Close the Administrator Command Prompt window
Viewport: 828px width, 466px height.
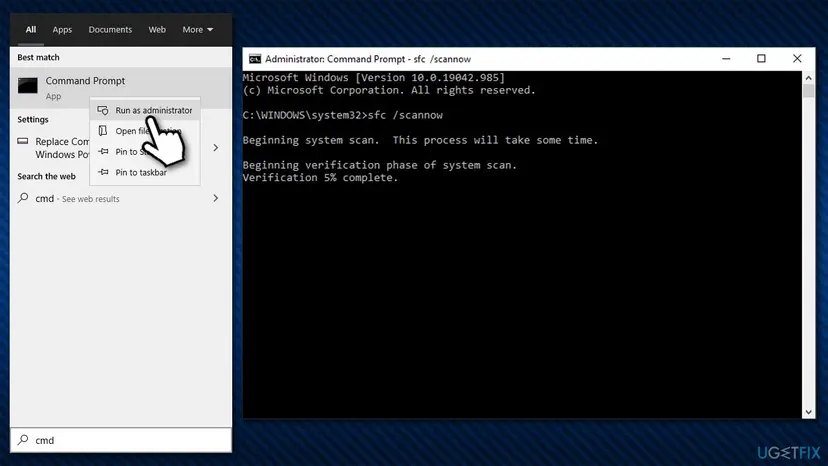point(797,59)
